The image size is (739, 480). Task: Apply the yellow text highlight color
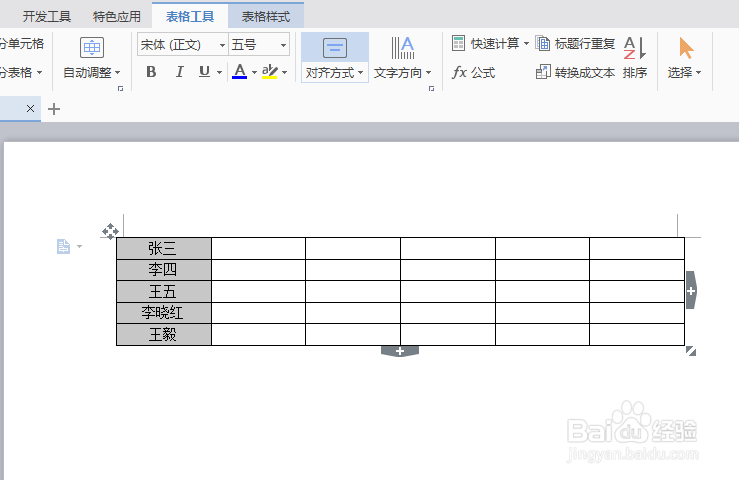click(270, 72)
